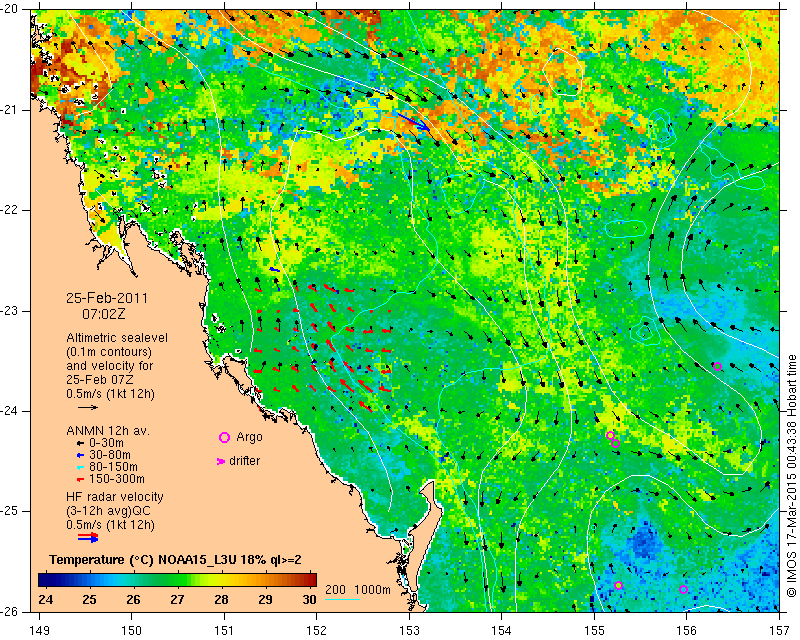Click the 'ANMN 12h av.' legend heading
The image size is (800, 640).
coord(108,431)
